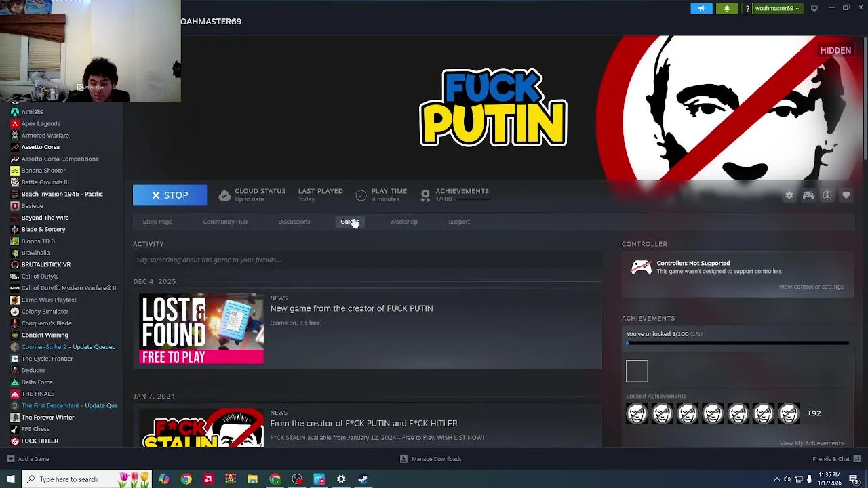Open the Guides tab
The image size is (868, 488).
pos(349,222)
